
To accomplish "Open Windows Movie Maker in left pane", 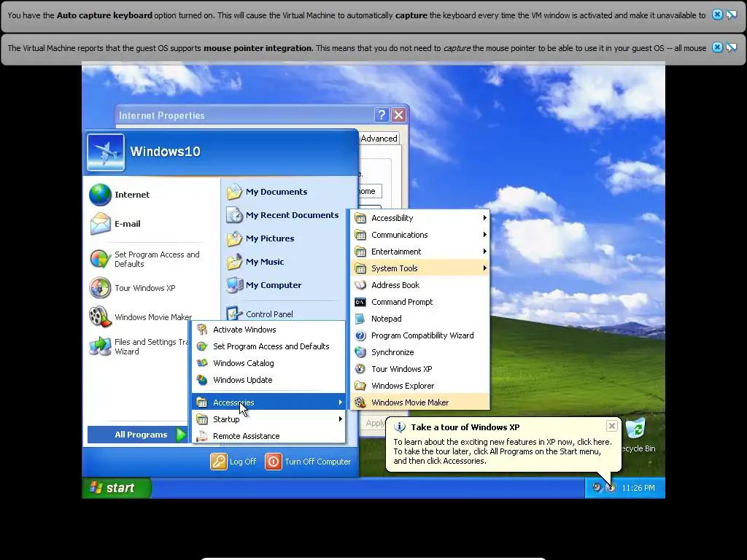I will pyautogui.click(x=141, y=317).
